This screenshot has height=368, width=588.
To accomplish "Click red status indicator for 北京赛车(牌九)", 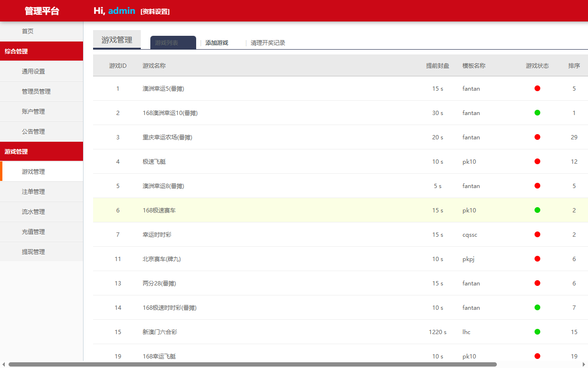I will [x=537, y=259].
